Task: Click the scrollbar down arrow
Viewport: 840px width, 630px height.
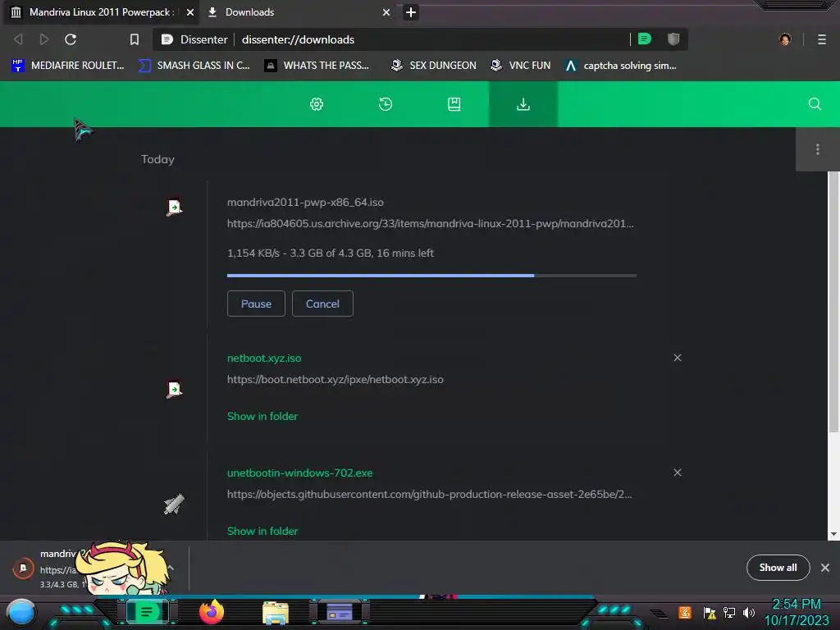Action: (833, 534)
